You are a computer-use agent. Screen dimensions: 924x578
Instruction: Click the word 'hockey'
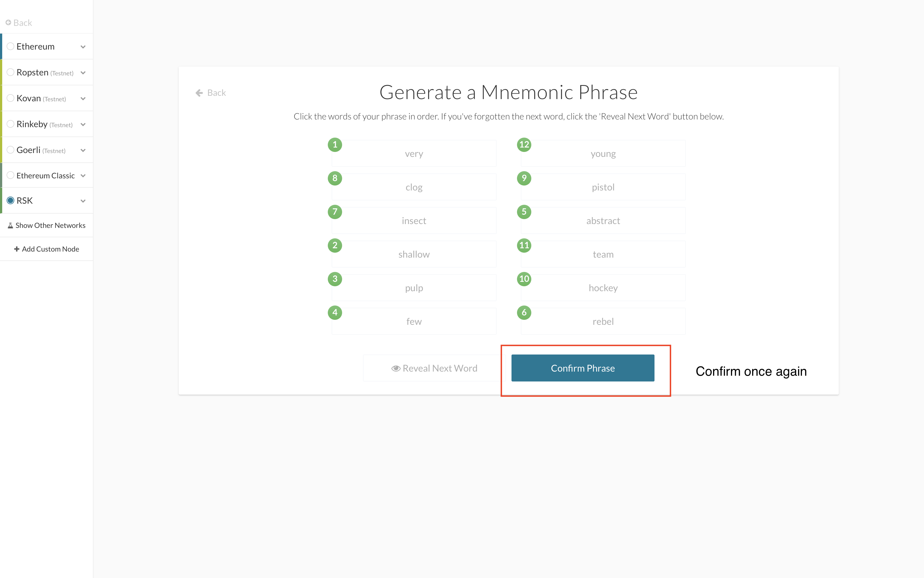point(603,288)
